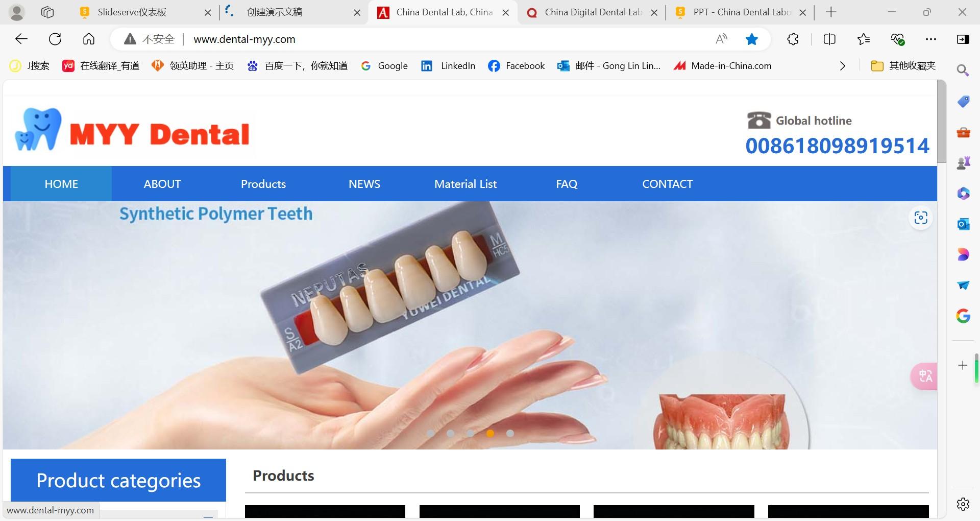Open the Favorites list icon

coord(864,39)
